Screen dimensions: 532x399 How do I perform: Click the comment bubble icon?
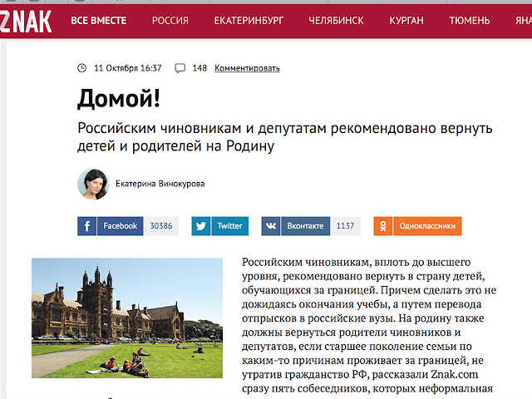pos(180,68)
